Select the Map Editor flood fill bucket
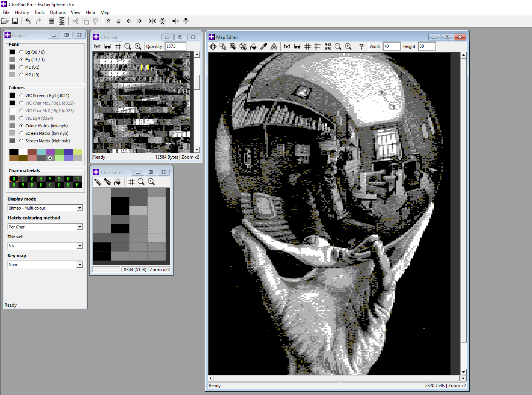Viewport: 532px width, 395px height. click(254, 46)
